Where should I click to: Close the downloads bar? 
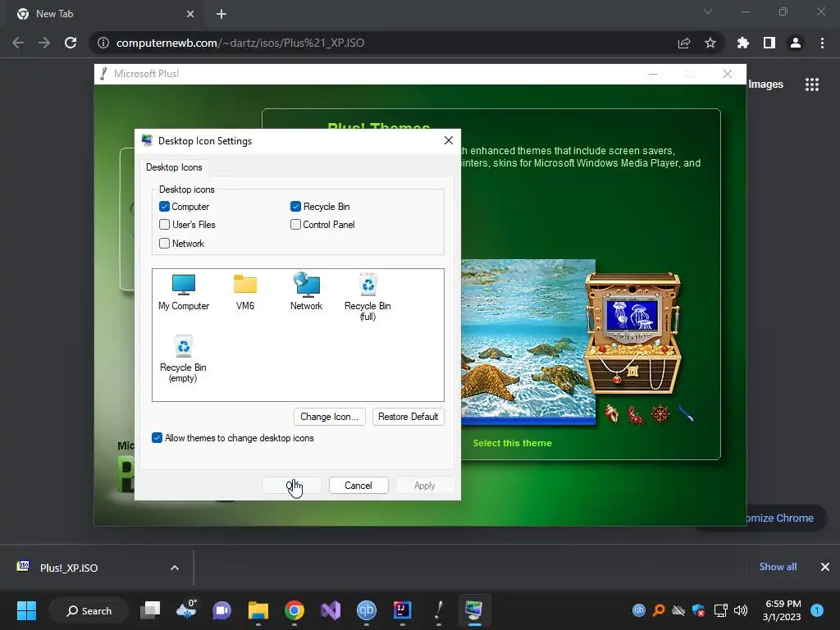(825, 567)
